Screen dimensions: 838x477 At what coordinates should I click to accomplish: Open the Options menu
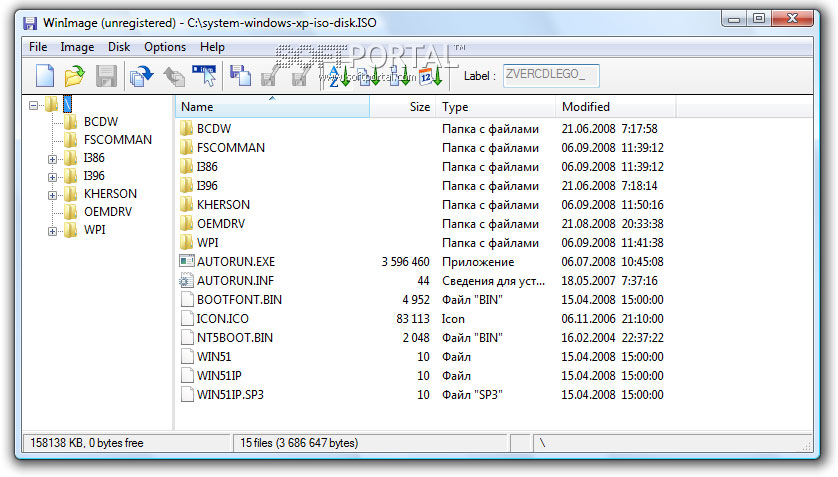pos(165,47)
